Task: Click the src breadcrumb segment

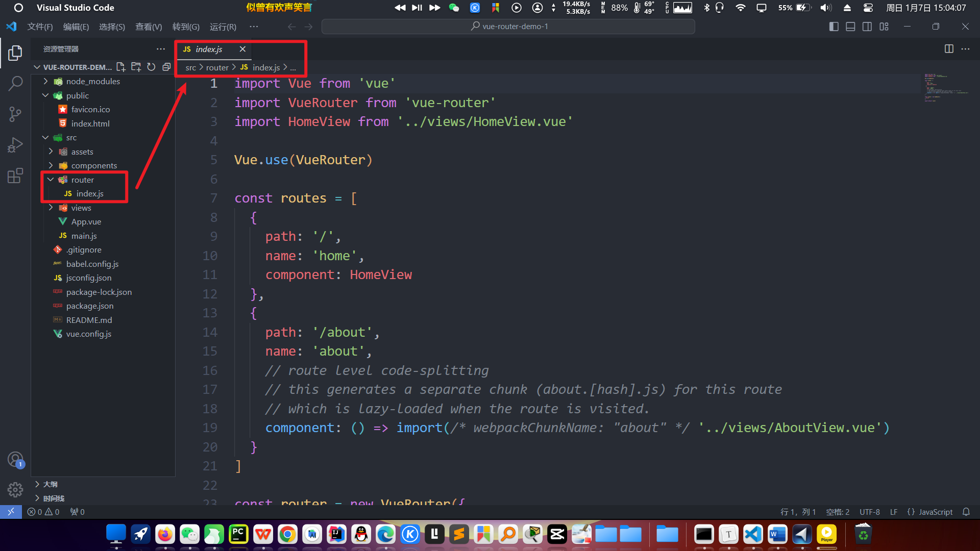Action: coord(190,67)
